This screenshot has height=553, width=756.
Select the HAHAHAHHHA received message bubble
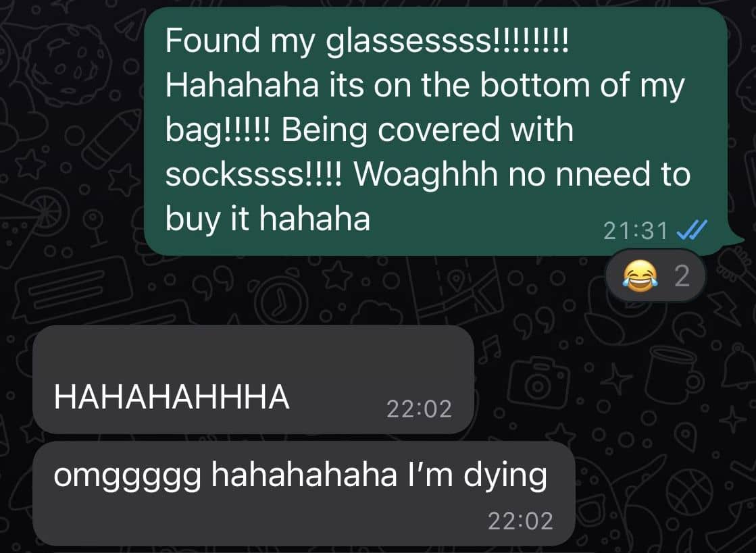pyautogui.click(x=253, y=379)
